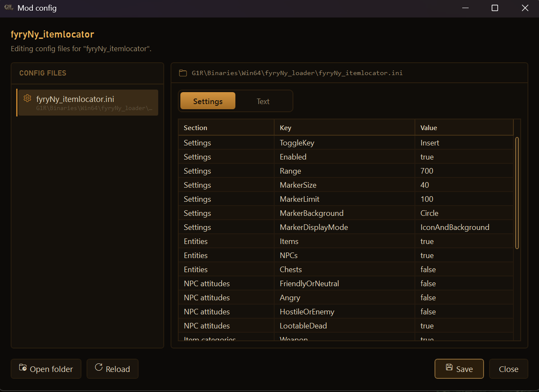
Task: Click the Key column header
Action: (x=345, y=128)
